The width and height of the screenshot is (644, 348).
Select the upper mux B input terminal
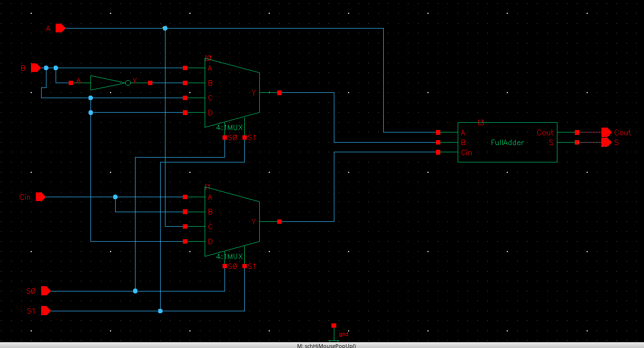point(185,83)
